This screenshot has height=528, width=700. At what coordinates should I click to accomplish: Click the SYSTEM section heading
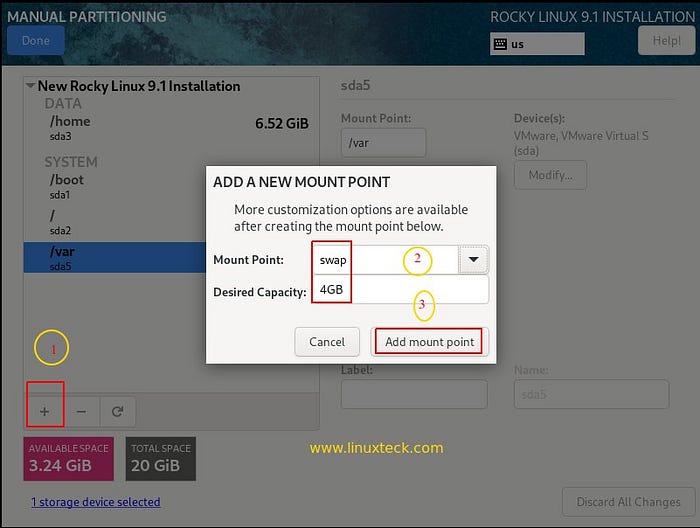coord(71,162)
